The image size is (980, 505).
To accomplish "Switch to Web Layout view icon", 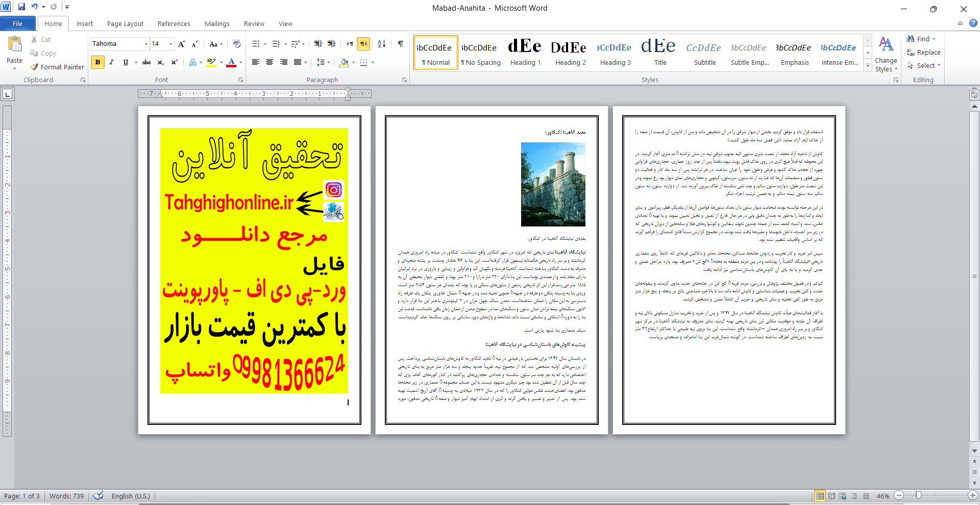I will (x=843, y=496).
